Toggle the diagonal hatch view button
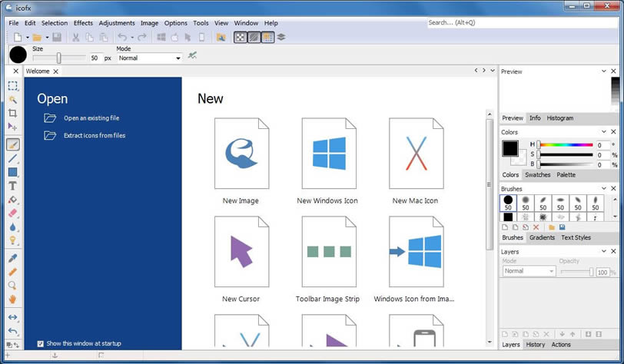624x364 pixels. coord(254,38)
